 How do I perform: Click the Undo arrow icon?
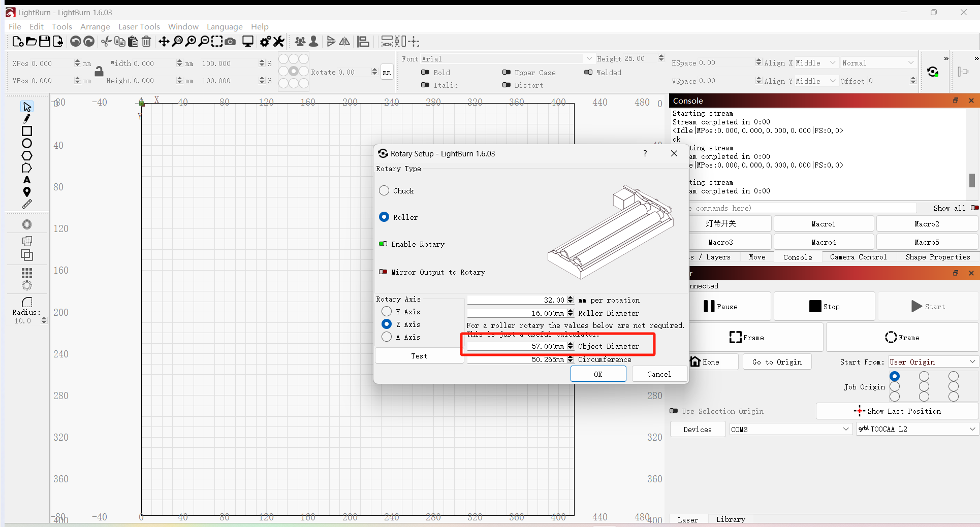[75, 42]
